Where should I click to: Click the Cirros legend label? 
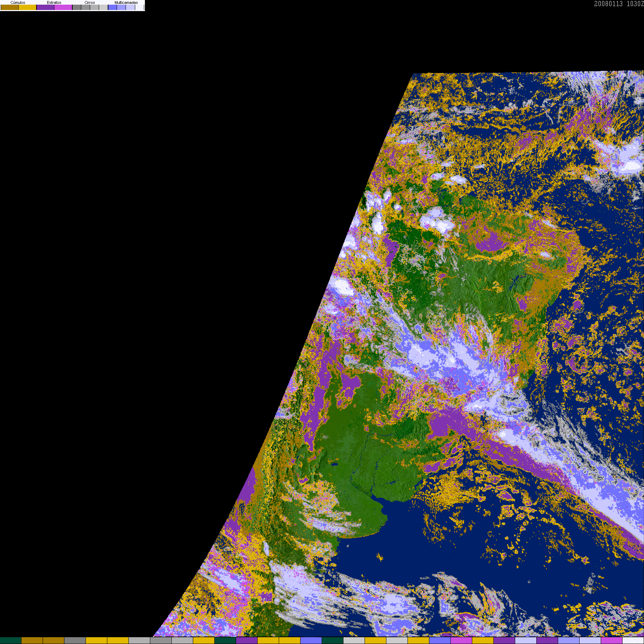90,3
